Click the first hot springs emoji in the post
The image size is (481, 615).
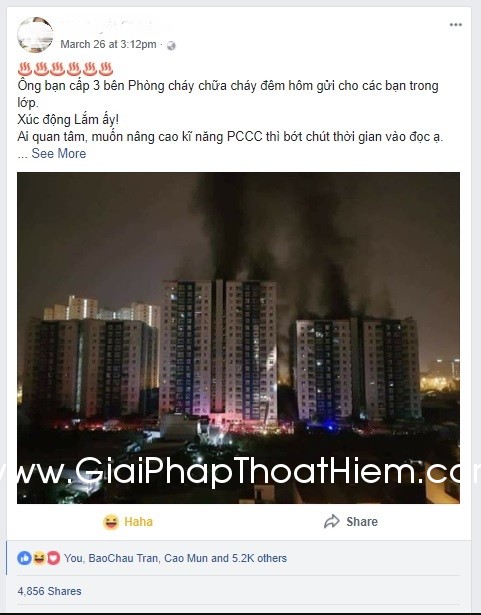[x=25, y=69]
